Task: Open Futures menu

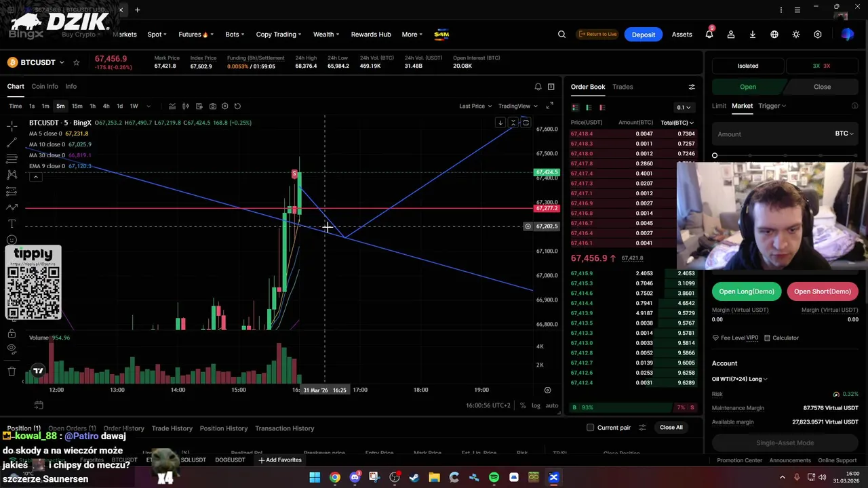Action: click(196, 35)
